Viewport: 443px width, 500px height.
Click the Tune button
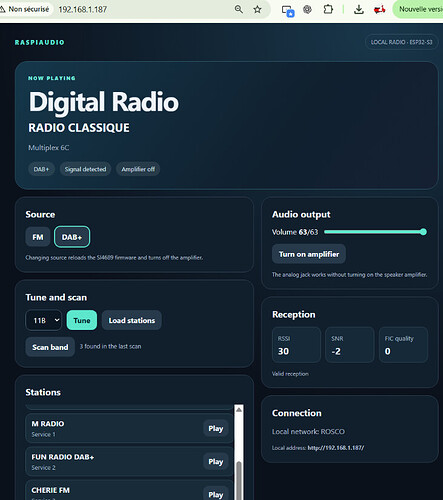pyautogui.click(x=82, y=320)
